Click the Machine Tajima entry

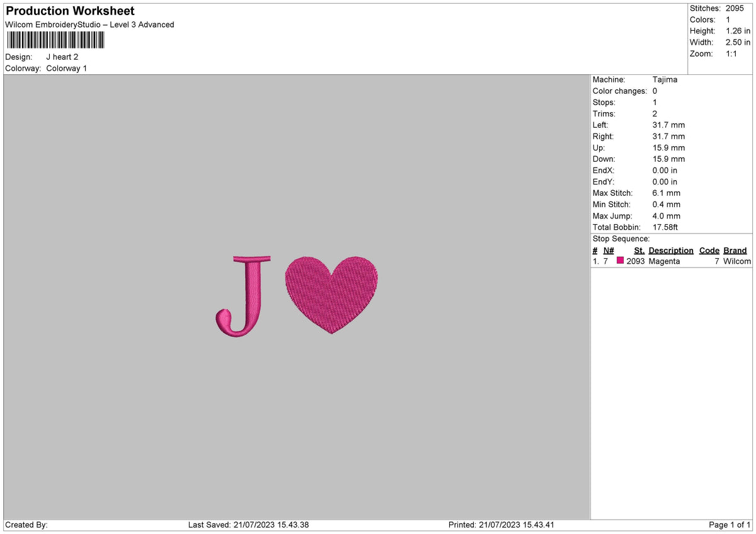666,79
